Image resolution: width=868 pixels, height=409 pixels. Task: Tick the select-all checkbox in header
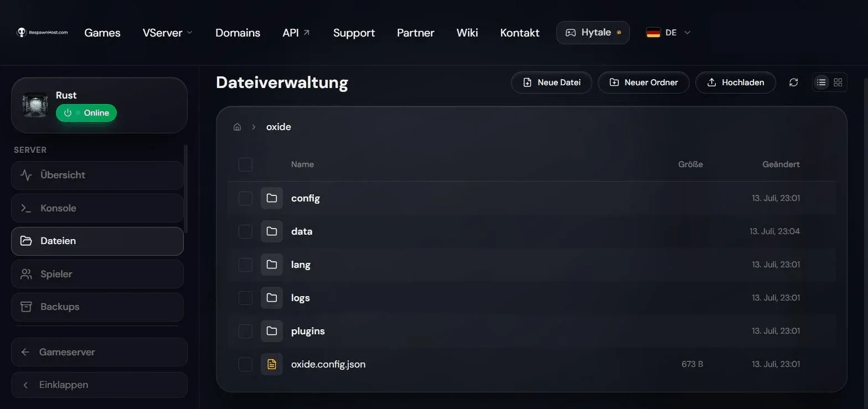(245, 164)
